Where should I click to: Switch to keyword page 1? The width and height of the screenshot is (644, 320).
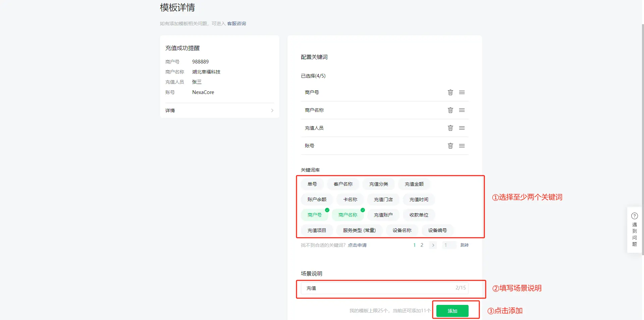tap(414, 245)
